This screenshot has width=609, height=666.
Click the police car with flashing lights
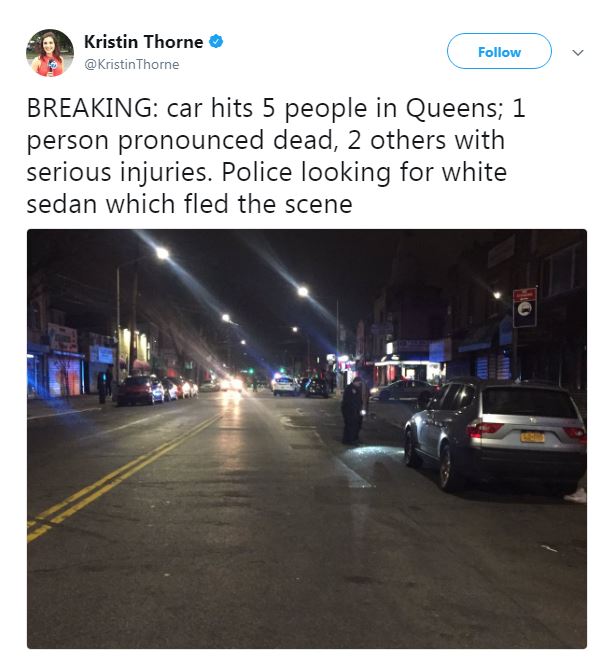tap(285, 384)
